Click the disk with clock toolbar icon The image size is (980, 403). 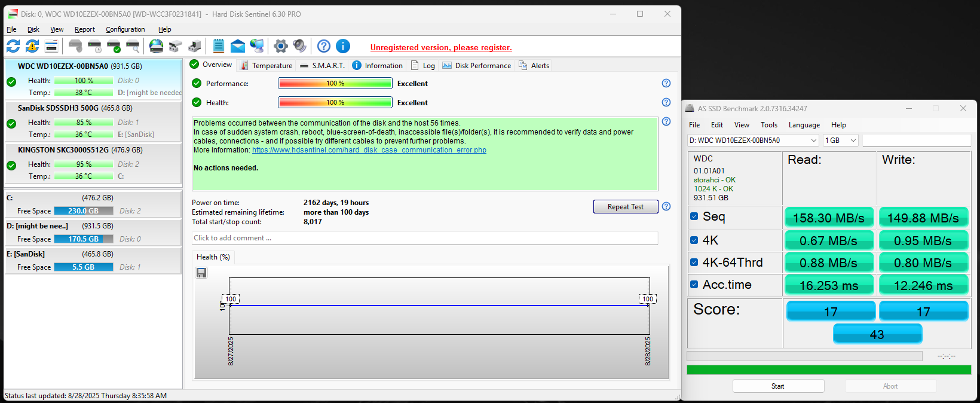(x=94, y=46)
